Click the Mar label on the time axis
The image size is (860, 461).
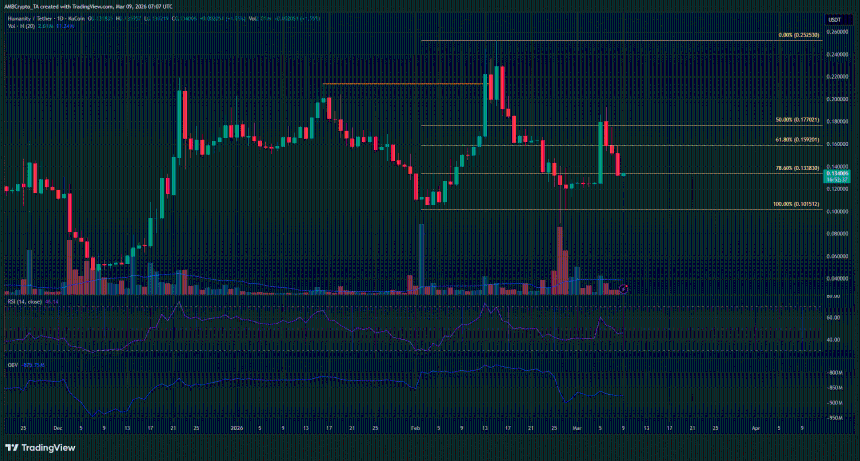point(576,428)
